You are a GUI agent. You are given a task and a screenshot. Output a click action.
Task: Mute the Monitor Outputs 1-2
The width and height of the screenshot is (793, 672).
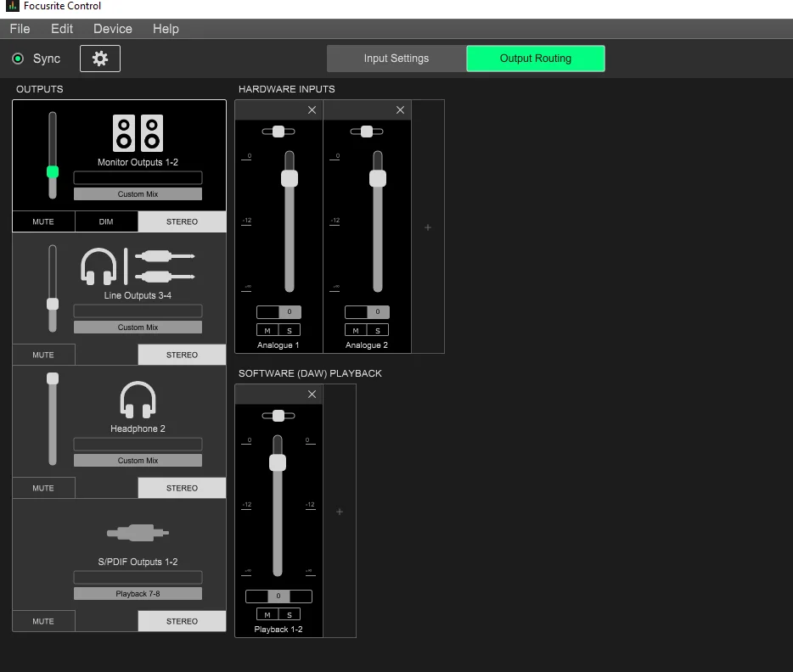click(43, 221)
